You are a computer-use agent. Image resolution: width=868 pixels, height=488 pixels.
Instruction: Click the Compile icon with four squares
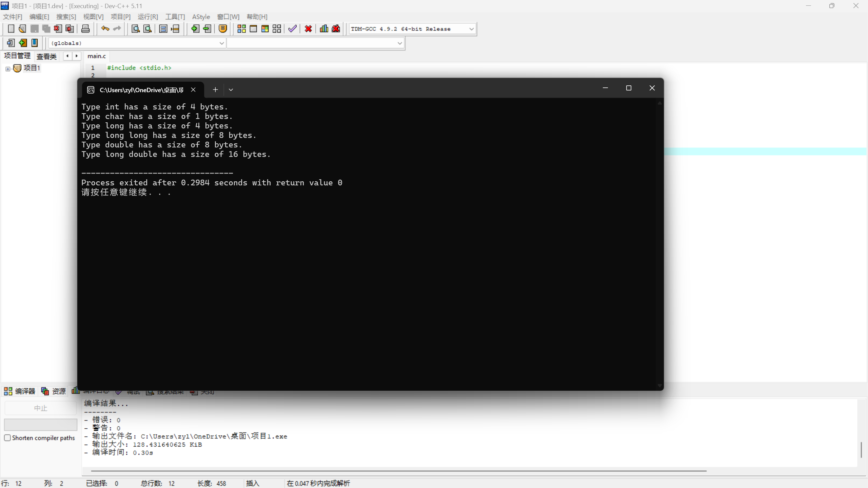pos(241,29)
